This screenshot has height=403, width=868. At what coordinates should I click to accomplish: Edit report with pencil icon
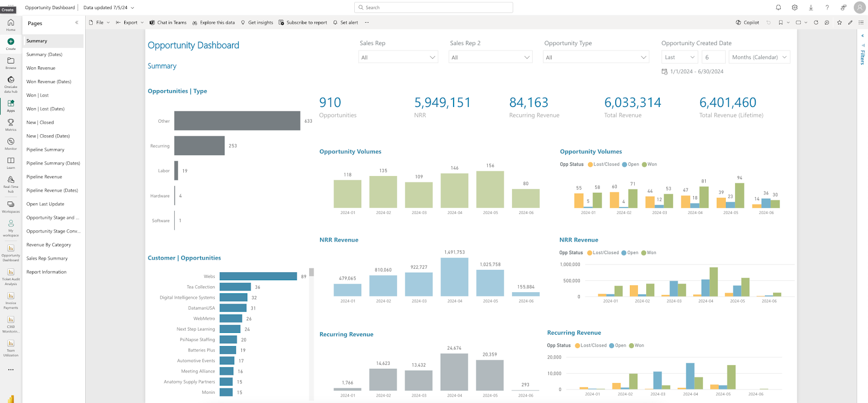850,22
